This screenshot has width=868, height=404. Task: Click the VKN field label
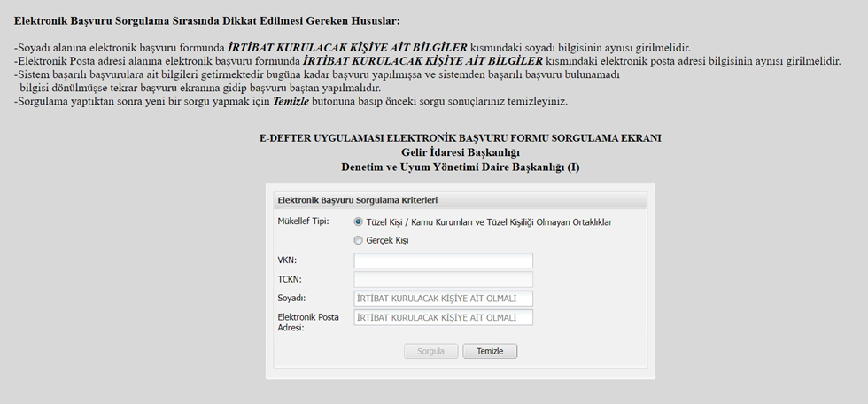click(287, 260)
